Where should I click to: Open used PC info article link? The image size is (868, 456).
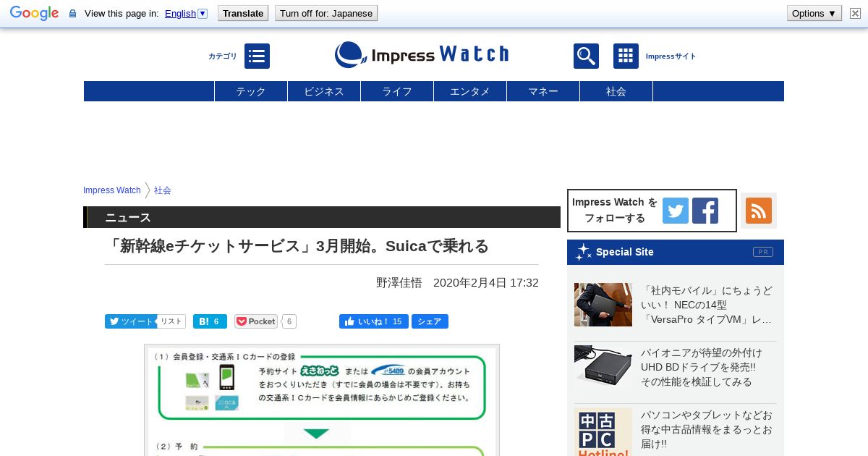pos(706,429)
